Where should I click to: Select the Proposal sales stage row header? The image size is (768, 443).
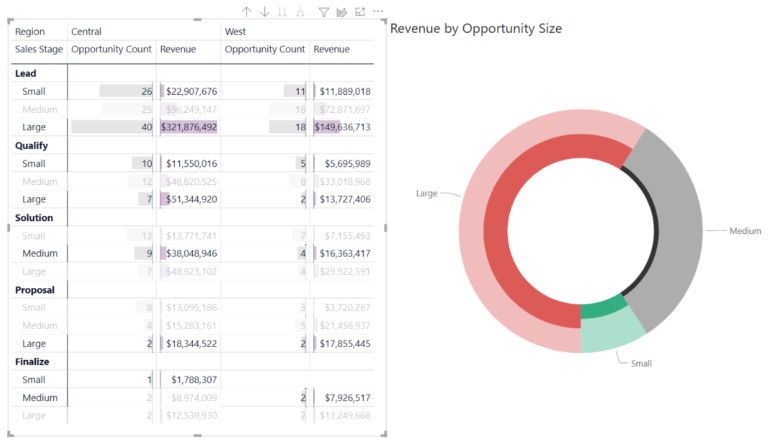click(x=34, y=290)
